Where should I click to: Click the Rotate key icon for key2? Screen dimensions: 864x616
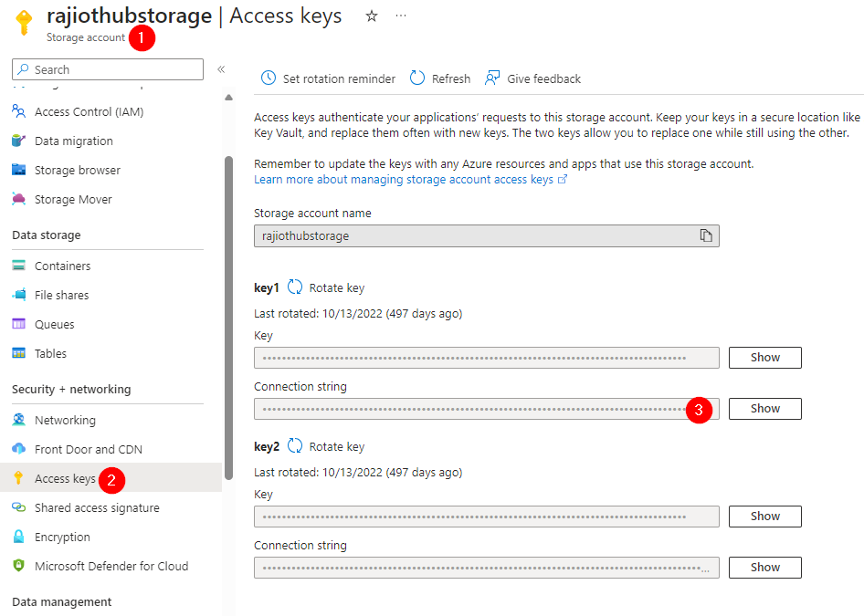(x=295, y=446)
